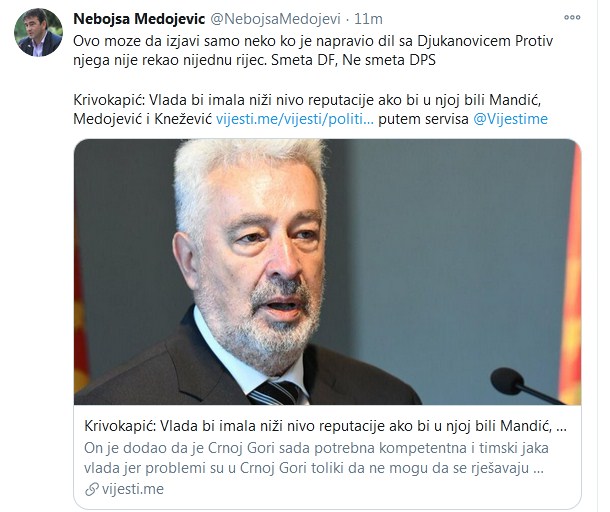Click the 'Medojević i Knežević' text before the link
Image resolution: width=610 pixels, height=512 pixels.
click(142, 119)
